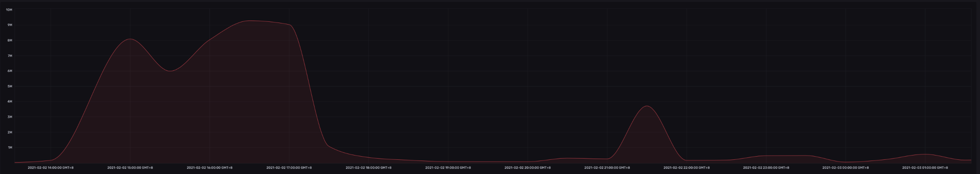The width and height of the screenshot is (980, 174).
Task: Click the 2021-02-02 15:00:00 GMT+8 time label
Action: coord(130,168)
